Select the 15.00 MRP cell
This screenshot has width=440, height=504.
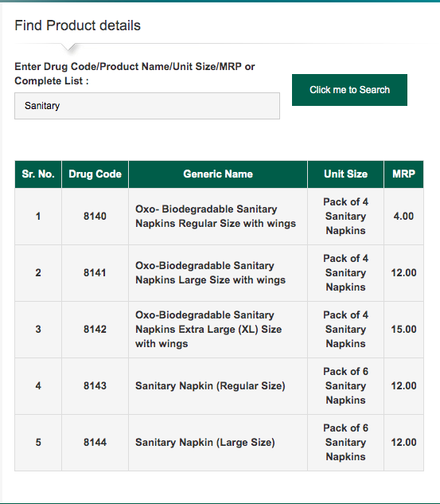[x=403, y=330]
